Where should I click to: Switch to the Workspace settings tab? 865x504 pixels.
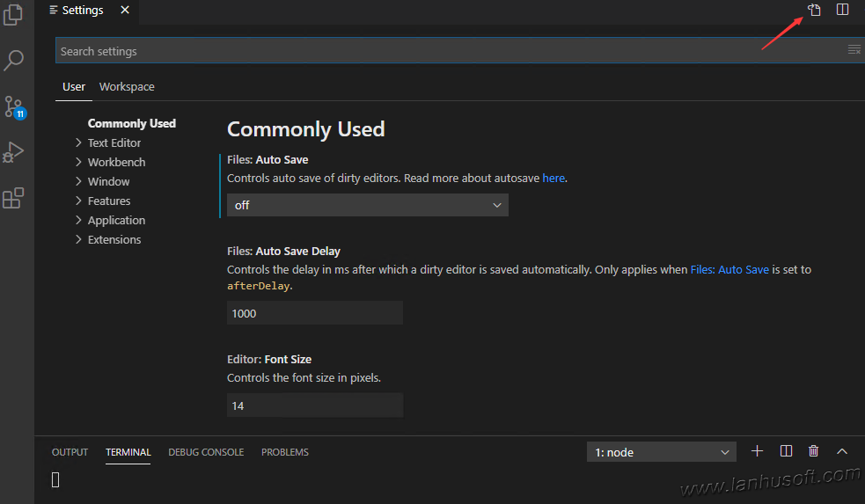(127, 86)
